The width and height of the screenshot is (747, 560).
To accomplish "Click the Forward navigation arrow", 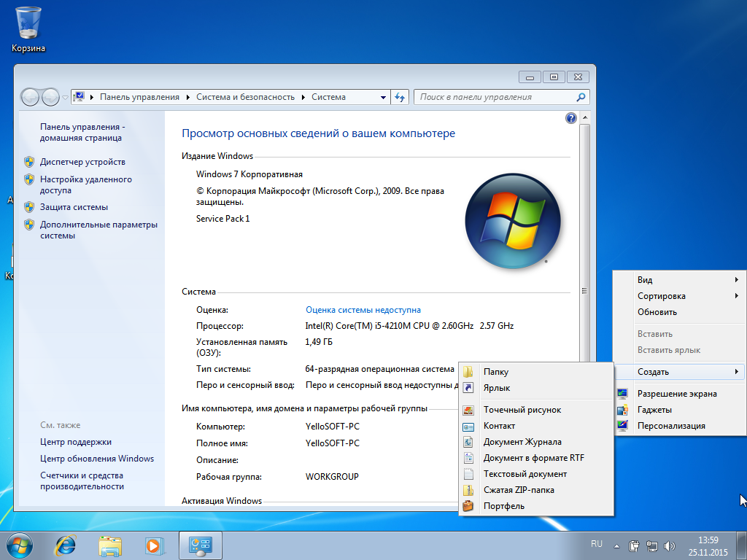I will 50,97.
